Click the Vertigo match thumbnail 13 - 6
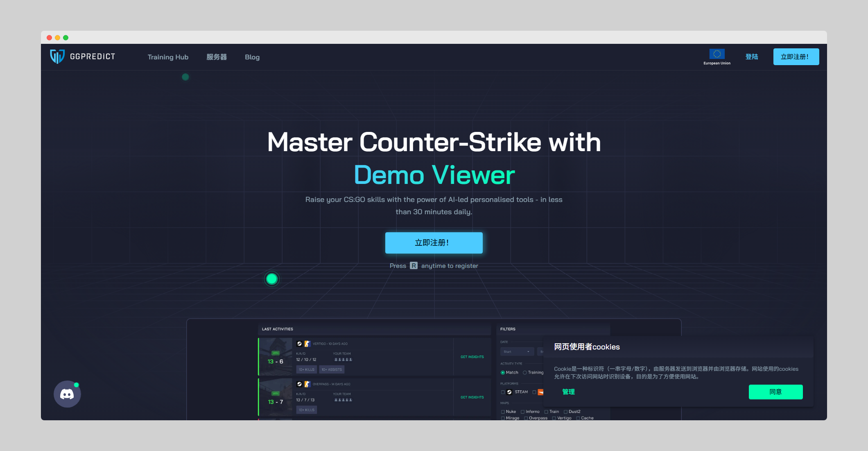Screen dimensions: 868x451 [x=276, y=356]
